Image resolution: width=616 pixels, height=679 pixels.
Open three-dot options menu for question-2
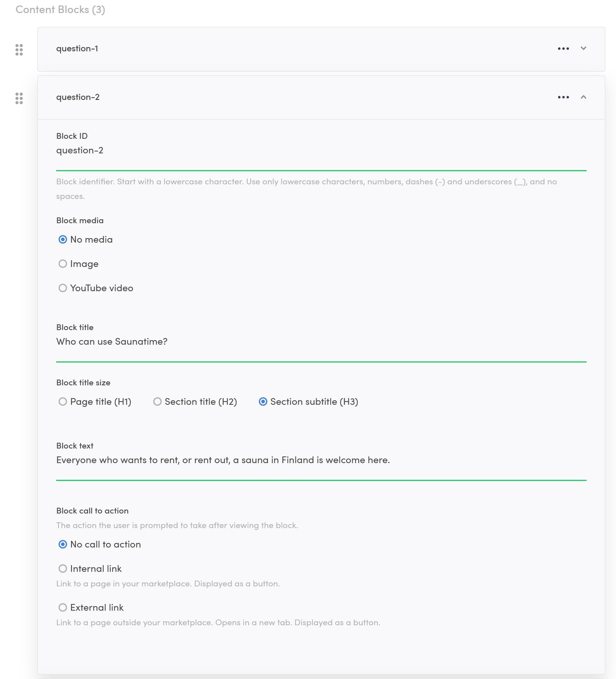click(x=563, y=97)
